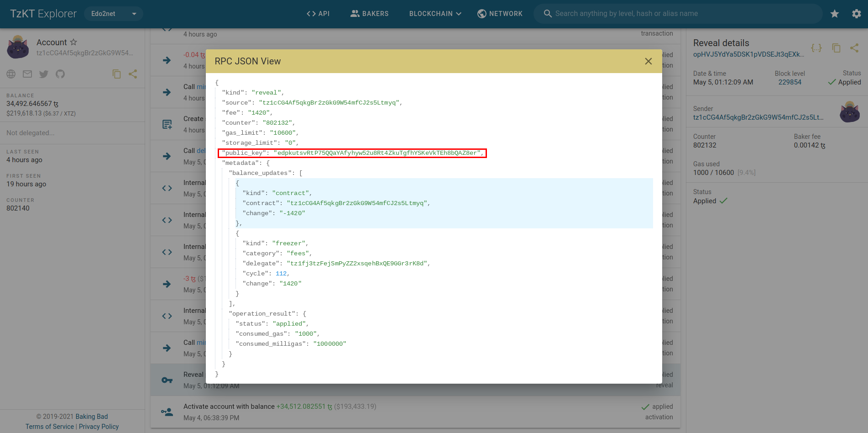Click the search bar in the header
Screen dimensions: 868x433
click(x=678, y=14)
